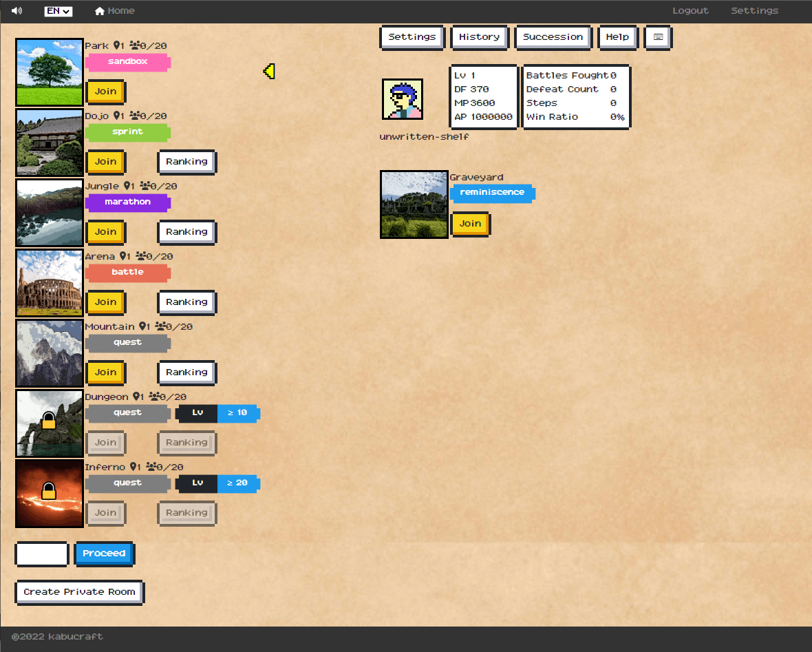The height and width of the screenshot is (652, 812).
Task: Click the locked Dungeon room image
Action: tap(50, 423)
